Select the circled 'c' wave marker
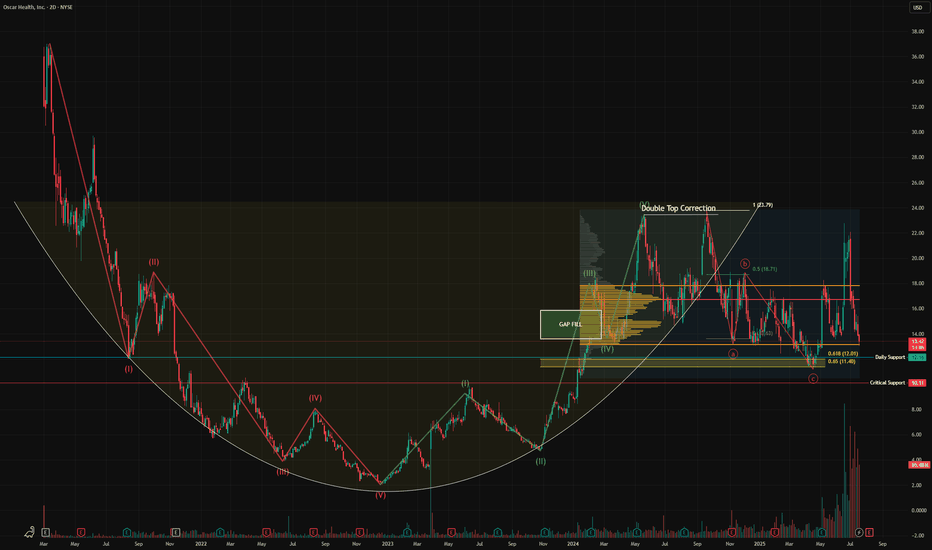 [x=813, y=379]
